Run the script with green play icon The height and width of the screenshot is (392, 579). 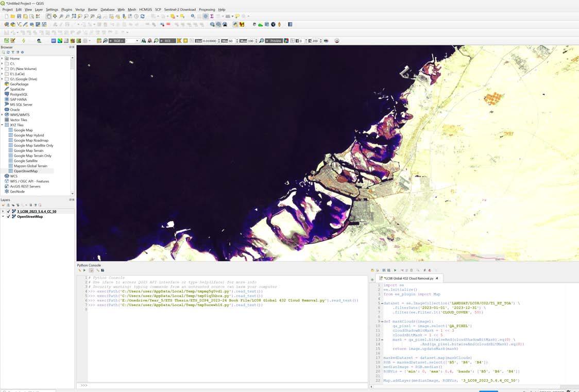coord(395,270)
